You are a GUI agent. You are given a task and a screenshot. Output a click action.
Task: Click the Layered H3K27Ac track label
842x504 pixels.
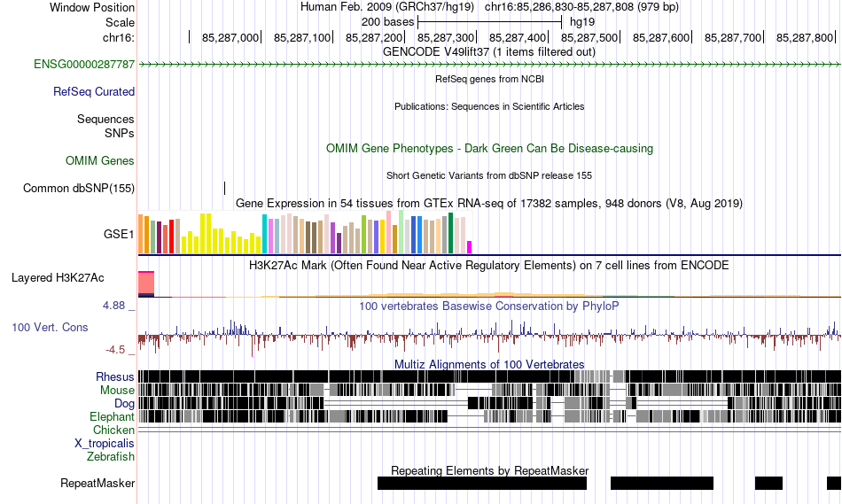click(58, 277)
